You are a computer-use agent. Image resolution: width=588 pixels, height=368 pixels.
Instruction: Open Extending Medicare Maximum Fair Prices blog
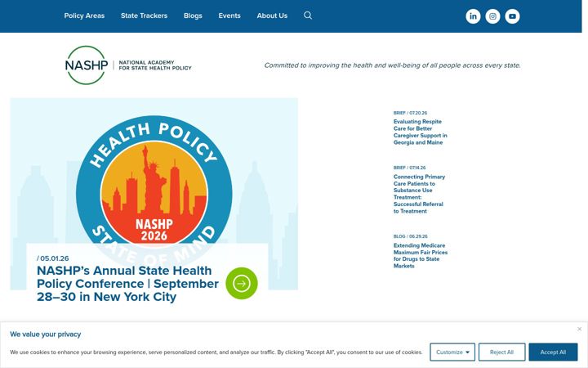[x=421, y=255]
